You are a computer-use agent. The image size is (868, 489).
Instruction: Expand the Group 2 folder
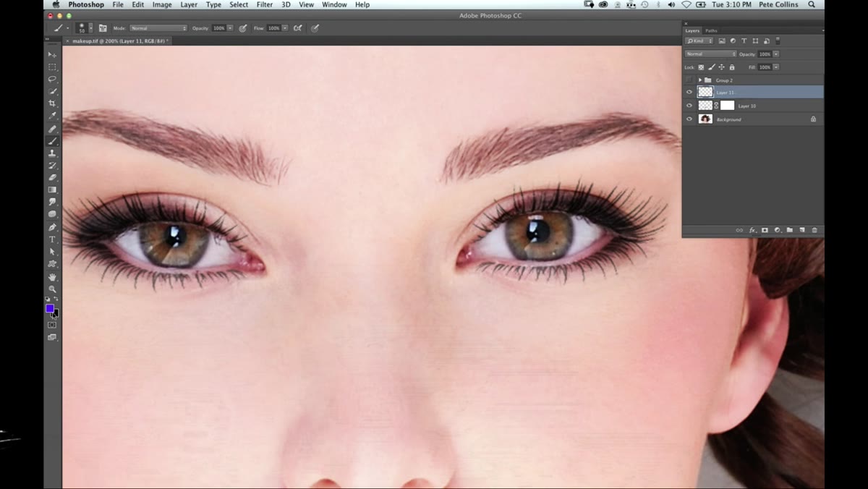tap(699, 80)
